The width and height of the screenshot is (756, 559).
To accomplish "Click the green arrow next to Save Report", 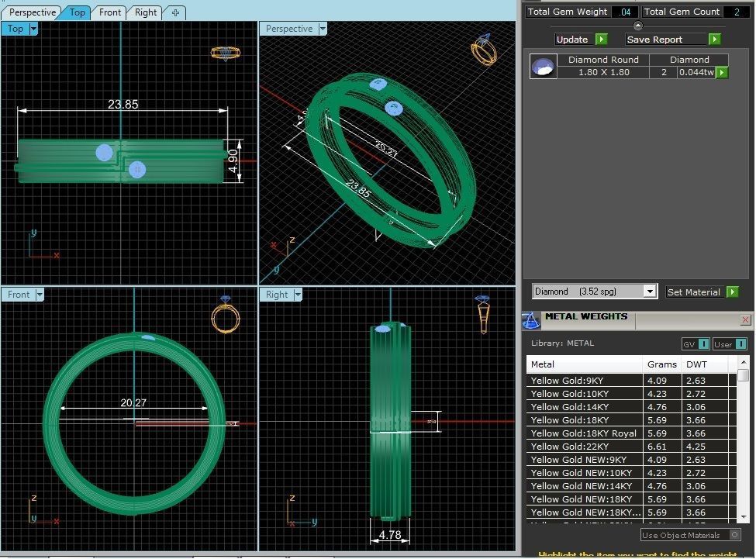I will pos(715,39).
